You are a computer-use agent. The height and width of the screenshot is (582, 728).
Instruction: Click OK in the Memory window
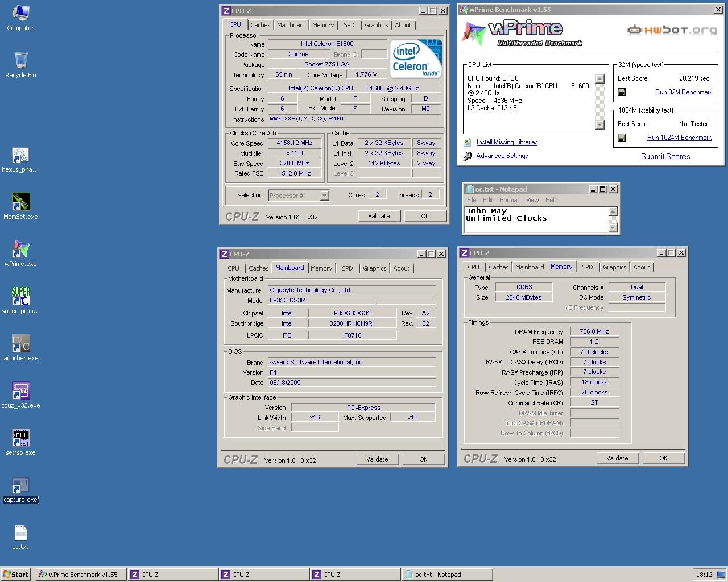click(663, 458)
